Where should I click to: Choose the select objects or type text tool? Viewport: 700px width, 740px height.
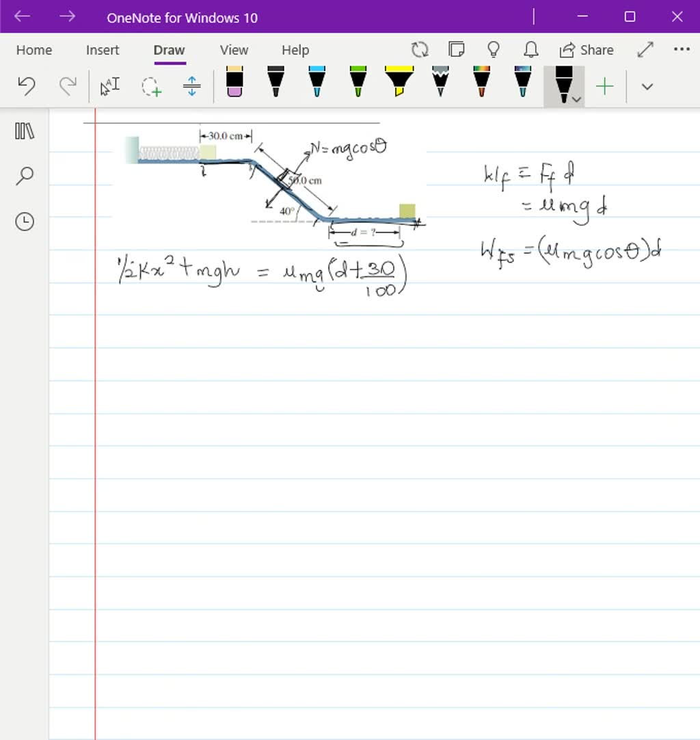110,86
